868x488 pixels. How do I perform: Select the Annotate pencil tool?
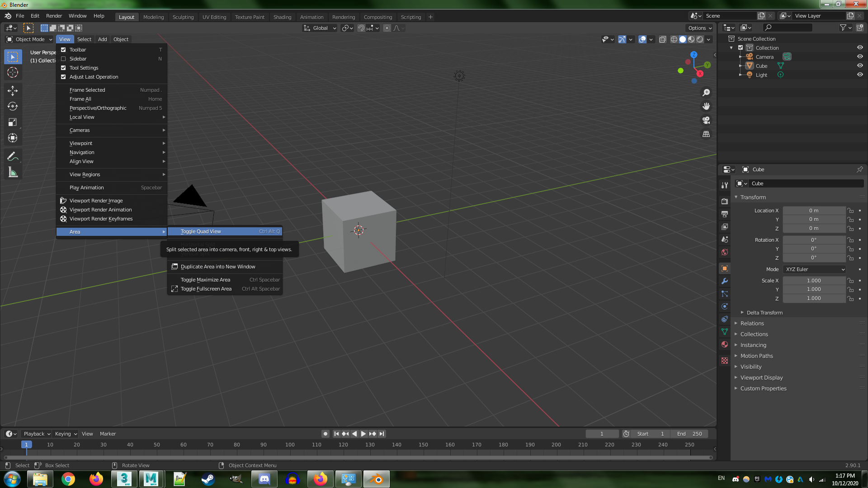coord(13,156)
